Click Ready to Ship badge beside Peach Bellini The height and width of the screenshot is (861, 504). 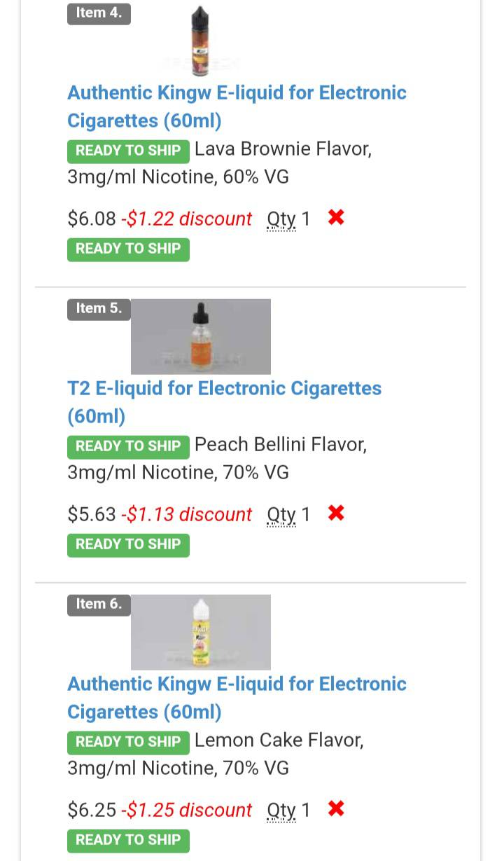[128, 446]
